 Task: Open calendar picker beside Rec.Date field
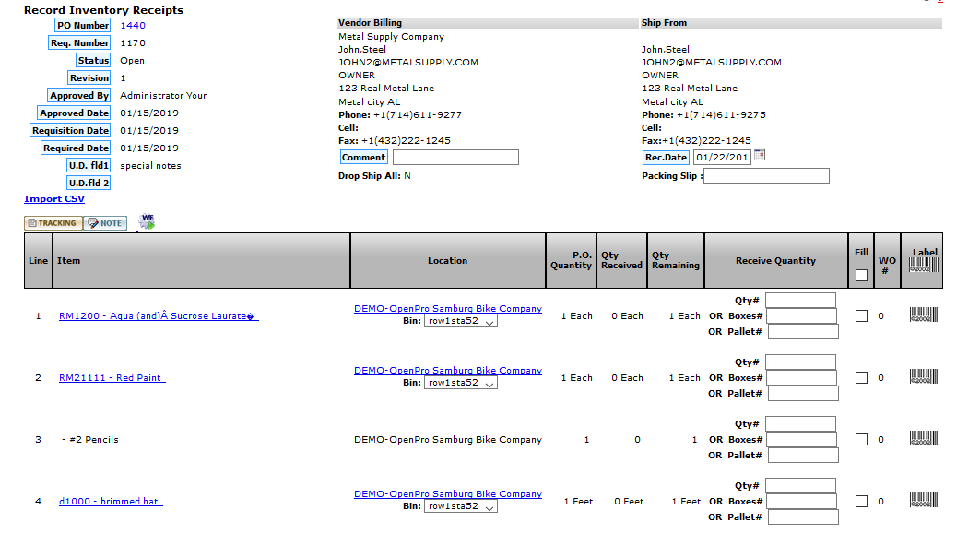[x=760, y=156]
